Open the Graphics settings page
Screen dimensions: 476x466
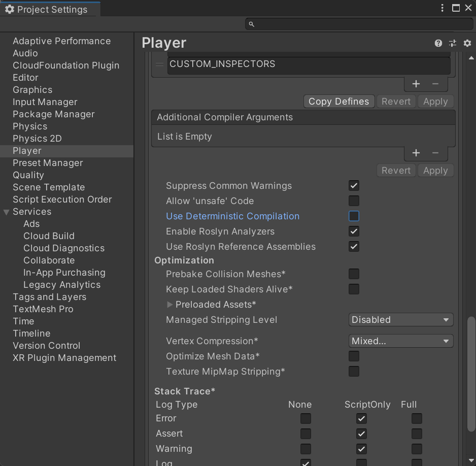tap(32, 89)
